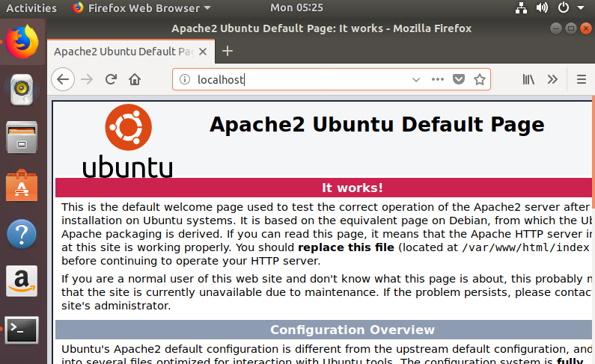Image resolution: width=595 pixels, height=364 pixels.
Task: Save page to Pocket
Action: (459, 79)
